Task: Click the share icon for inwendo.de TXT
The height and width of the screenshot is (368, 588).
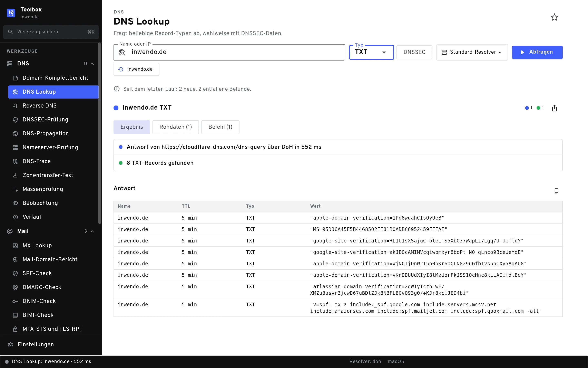Action: tap(554, 108)
